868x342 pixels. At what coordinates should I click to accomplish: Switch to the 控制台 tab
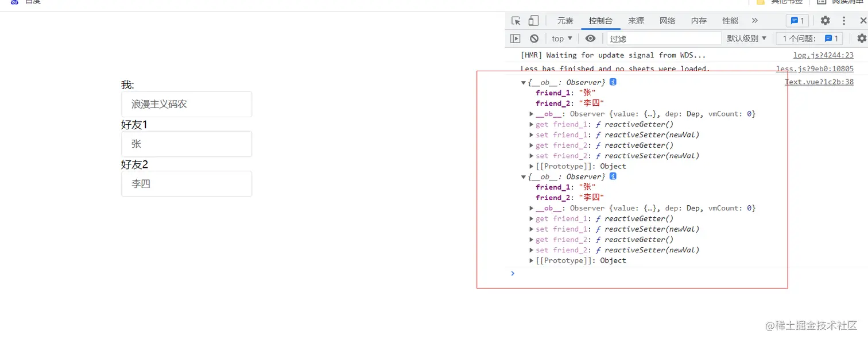600,21
